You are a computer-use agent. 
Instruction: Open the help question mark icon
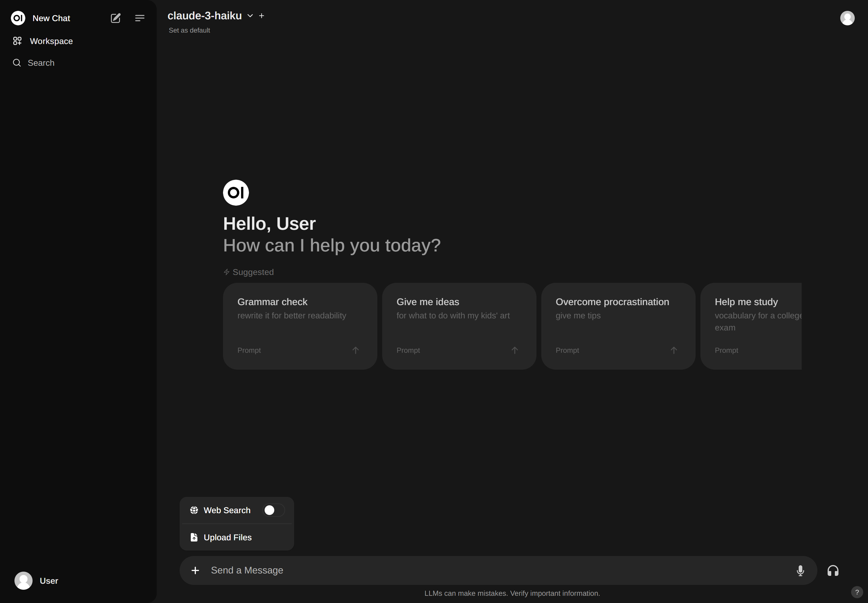pyautogui.click(x=857, y=592)
